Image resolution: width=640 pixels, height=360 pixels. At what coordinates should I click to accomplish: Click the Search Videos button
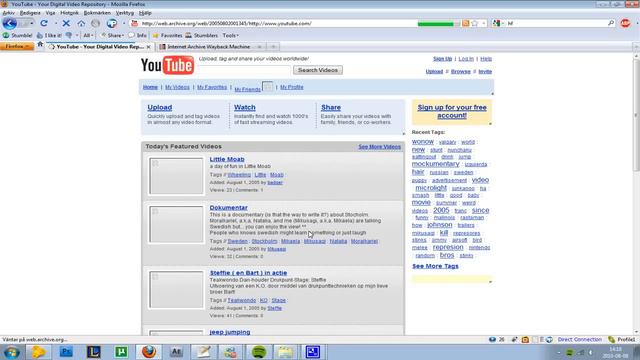pyautogui.click(x=318, y=70)
